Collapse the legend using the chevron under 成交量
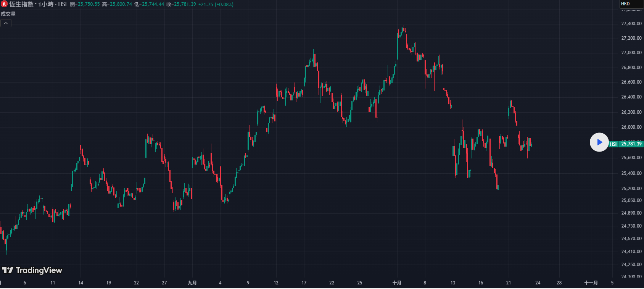The height and width of the screenshot is (289, 644). tap(6, 23)
